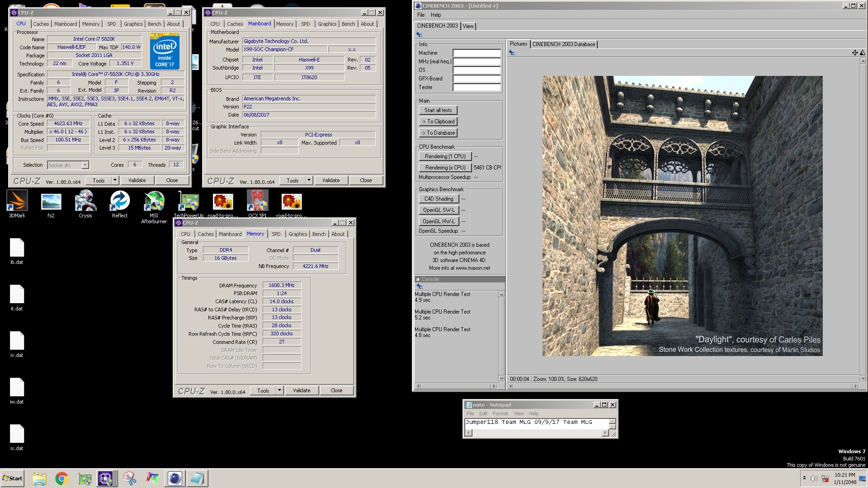
Task: Click Validate in the CPU-Z CPU window
Action: click(137, 180)
